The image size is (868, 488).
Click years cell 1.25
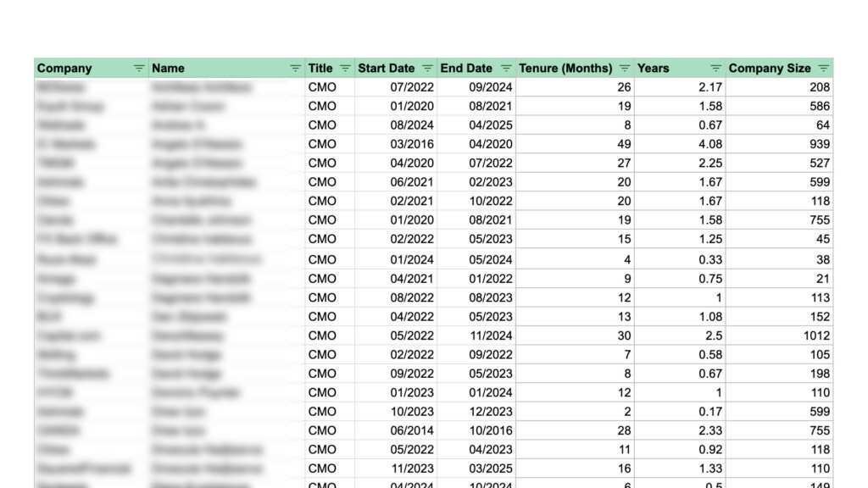coord(680,239)
